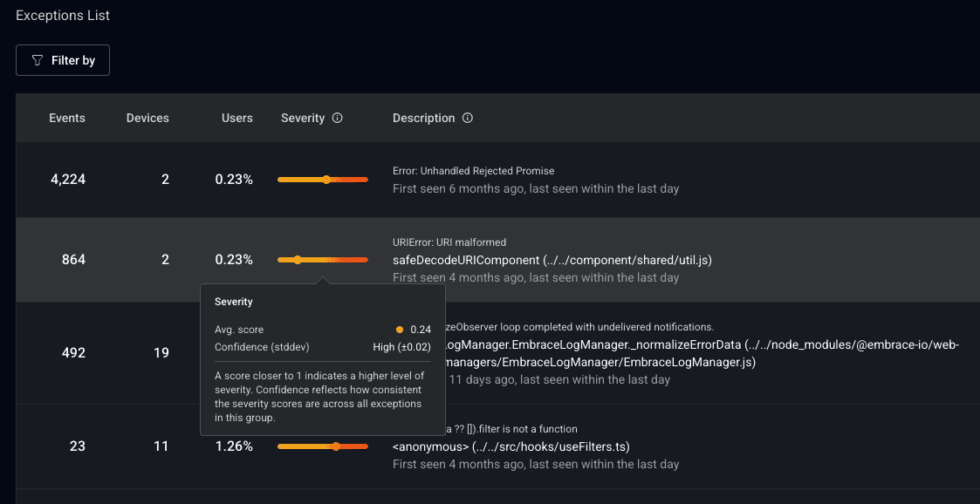Select the Users column header
The image size is (980, 504).
click(x=236, y=118)
